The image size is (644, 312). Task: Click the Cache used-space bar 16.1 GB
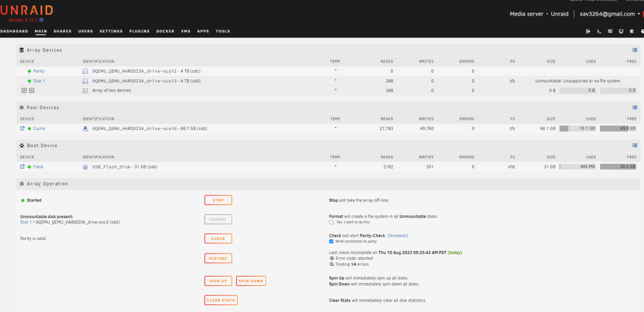click(578, 129)
